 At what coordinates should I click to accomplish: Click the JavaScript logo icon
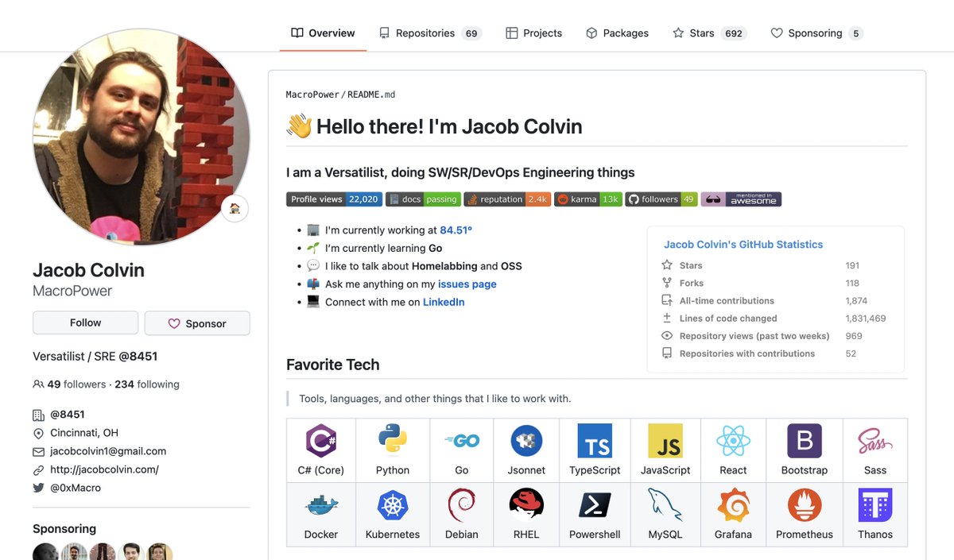tap(665, 440)
